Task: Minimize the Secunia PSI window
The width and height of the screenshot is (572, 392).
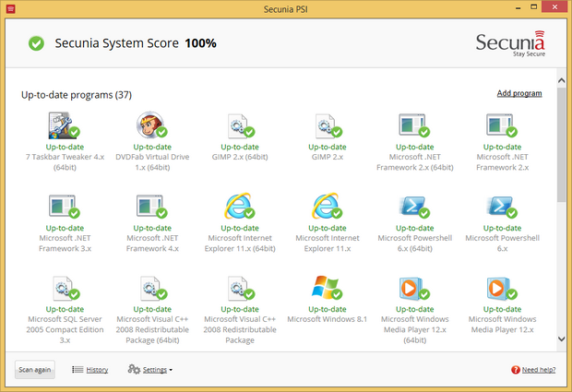Action: pos(518,7)
